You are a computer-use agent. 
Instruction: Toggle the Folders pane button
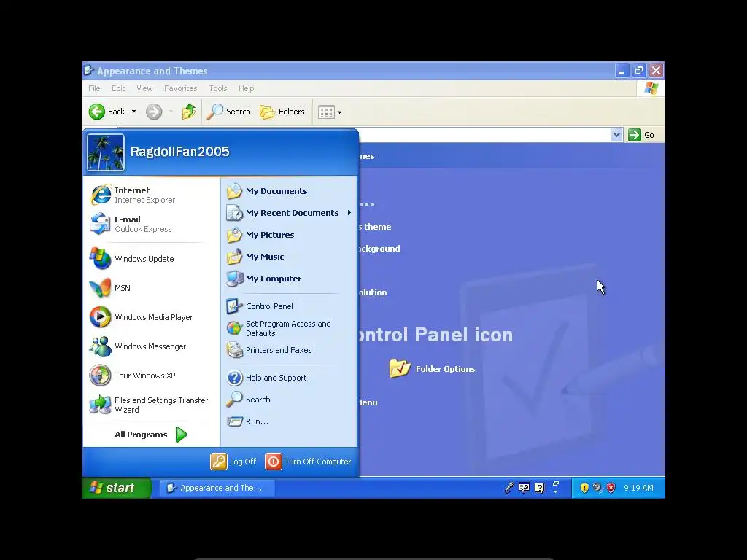[x=282, y=112]
